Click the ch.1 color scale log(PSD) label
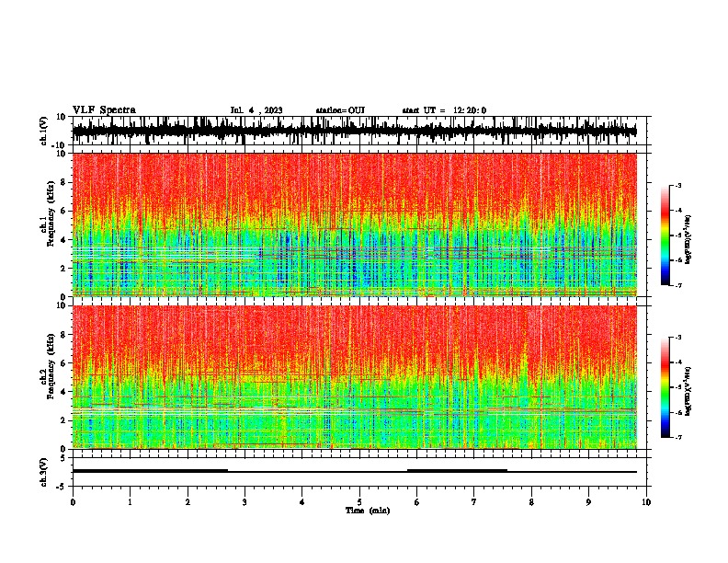 coord(688,240)
